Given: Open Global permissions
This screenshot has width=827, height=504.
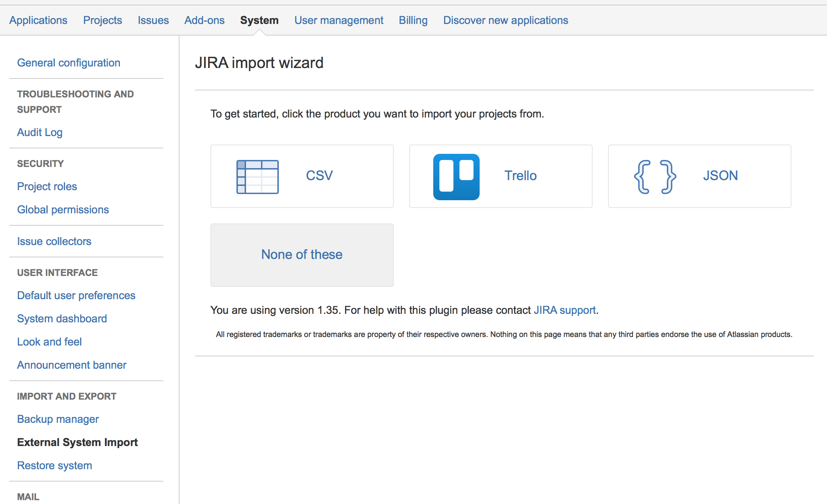Looking at the screenshot, I should point(63,209).
